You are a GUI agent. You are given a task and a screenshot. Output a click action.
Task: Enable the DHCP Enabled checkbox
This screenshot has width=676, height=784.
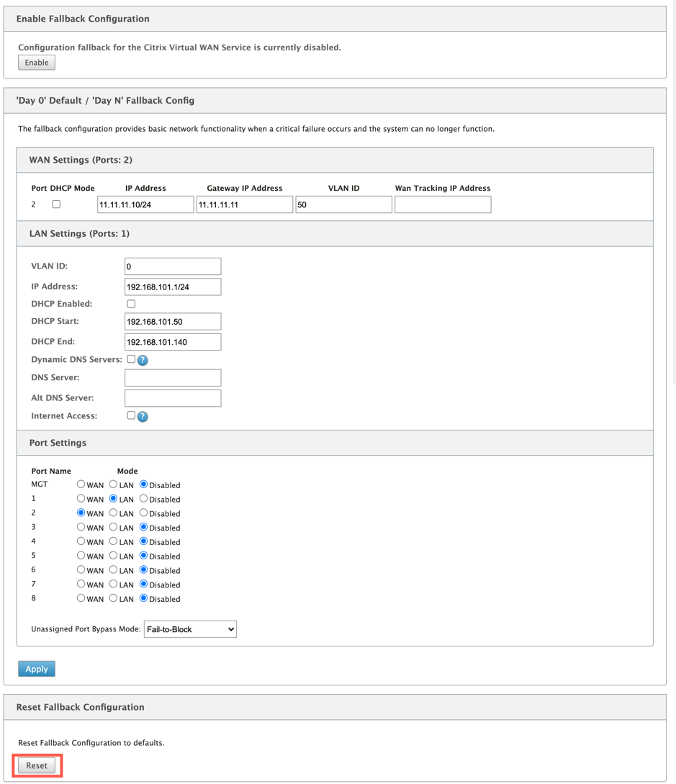[x=131, y=304]
